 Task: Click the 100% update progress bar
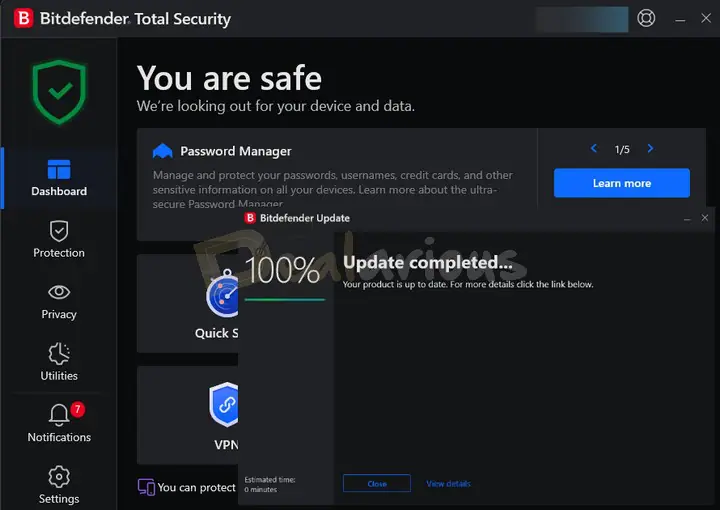pos(285,299)
